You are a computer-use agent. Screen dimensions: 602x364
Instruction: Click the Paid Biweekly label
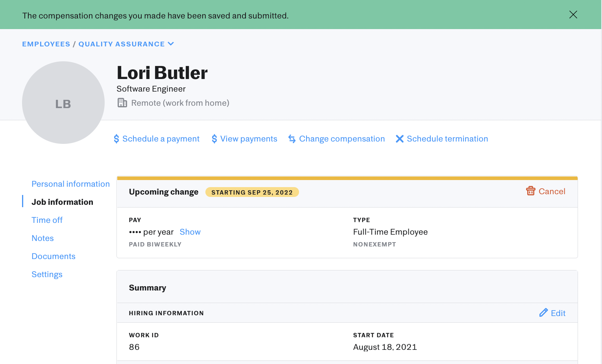tap(155, 245)
